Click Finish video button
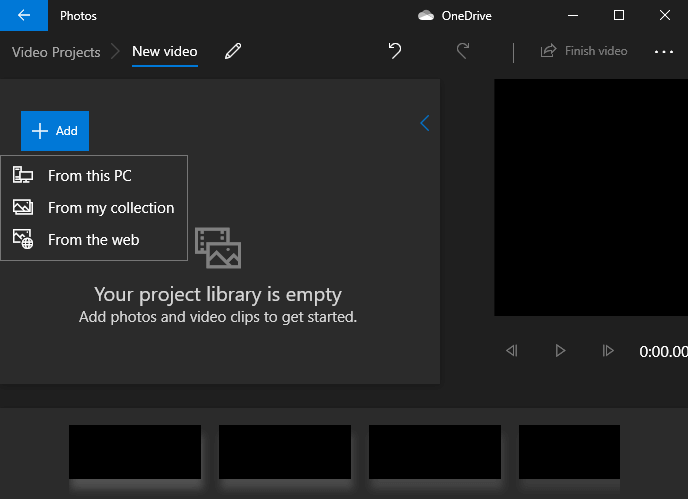688x499 pixels. [584, 51]
